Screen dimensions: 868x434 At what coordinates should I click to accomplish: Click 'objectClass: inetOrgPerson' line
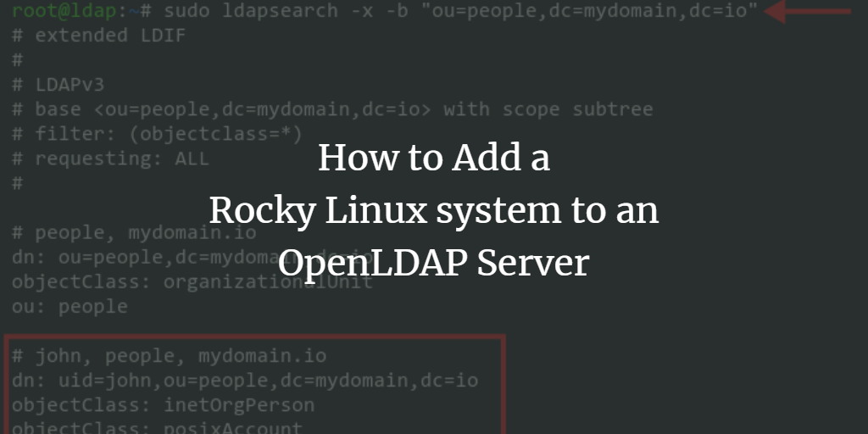coord(164,405)
